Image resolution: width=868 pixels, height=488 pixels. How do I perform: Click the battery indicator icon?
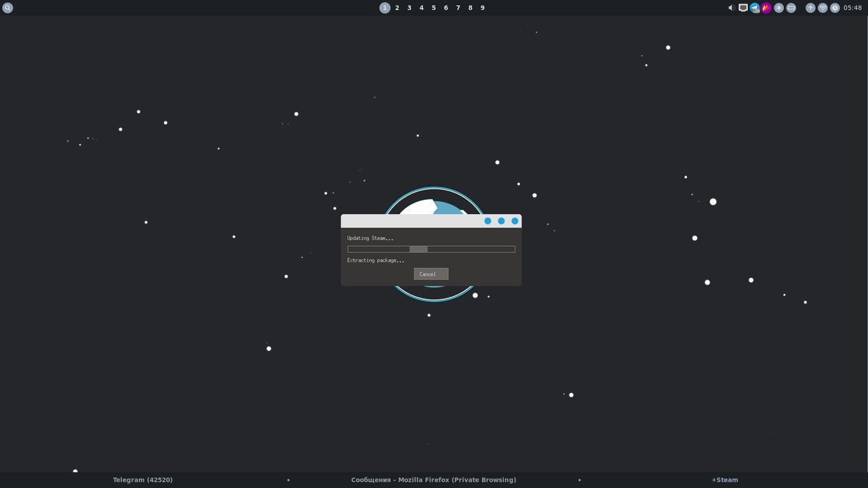point(791,8)
